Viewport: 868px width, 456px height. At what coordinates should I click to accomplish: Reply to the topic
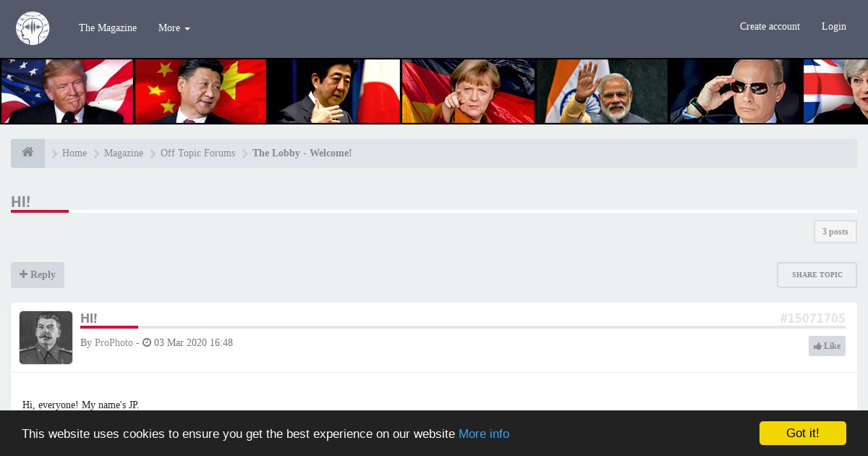[38, 275]
